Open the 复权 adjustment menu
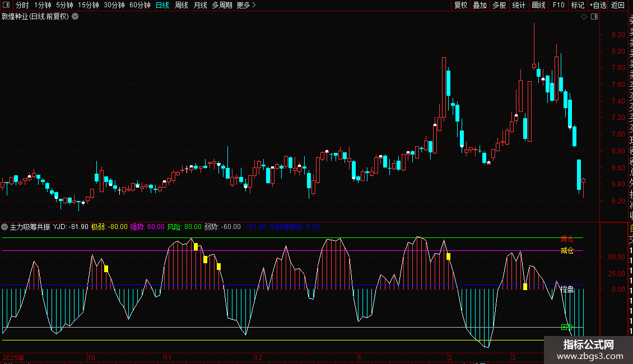The width and height of the screenshot is (633, 364). [460, 5]
